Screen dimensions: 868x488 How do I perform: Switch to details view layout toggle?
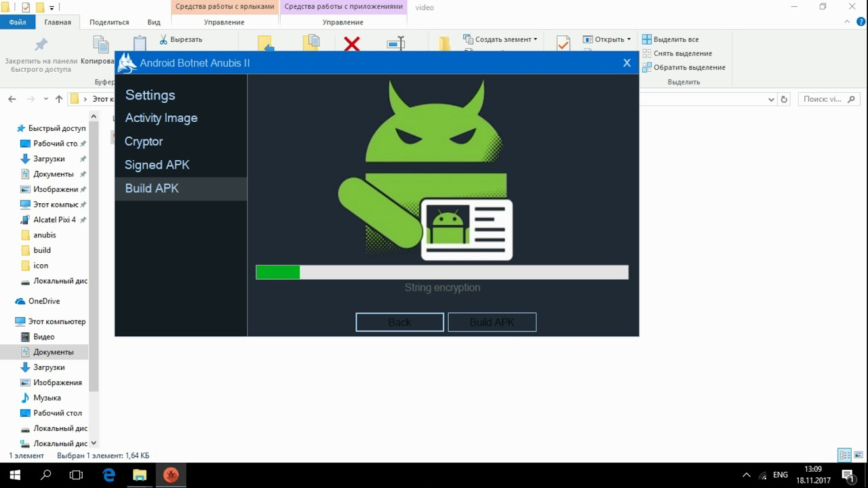coord(844,455)
